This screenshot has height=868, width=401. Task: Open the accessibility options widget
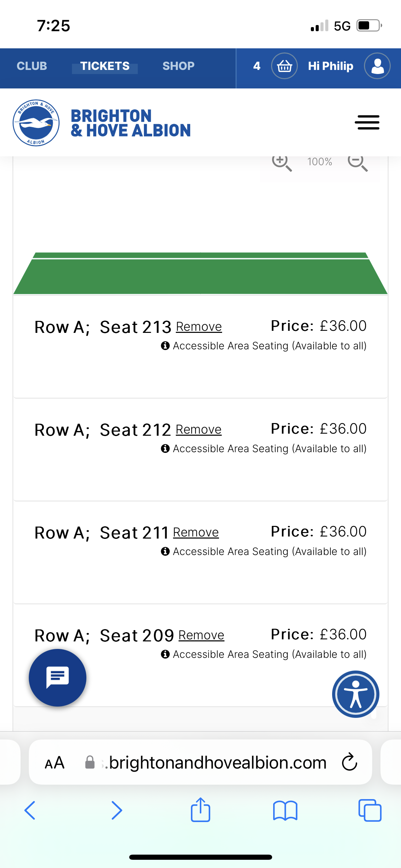[356, 694]
